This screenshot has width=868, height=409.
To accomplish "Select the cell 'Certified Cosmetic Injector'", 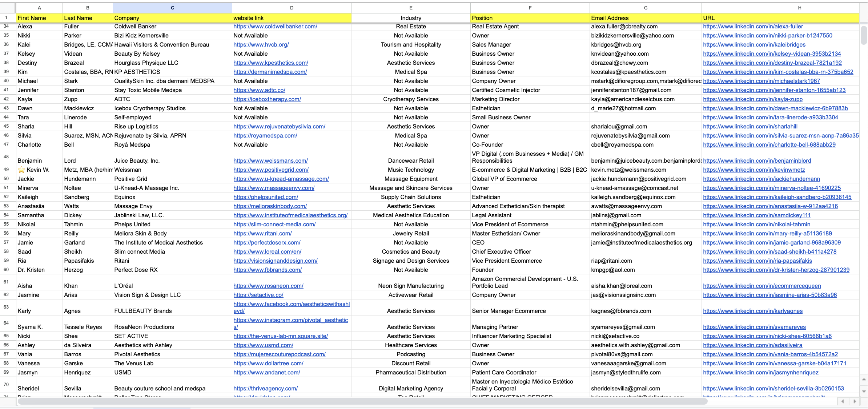I will (530, 90).
